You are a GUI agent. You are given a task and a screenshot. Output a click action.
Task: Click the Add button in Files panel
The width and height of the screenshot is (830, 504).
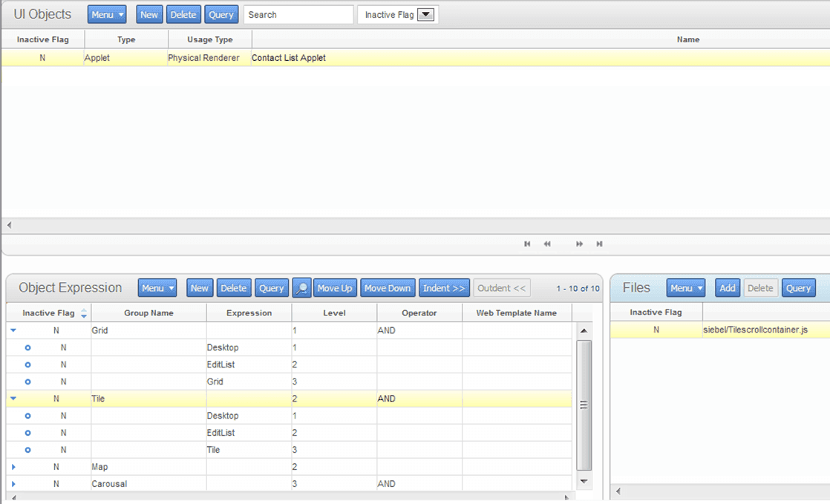pos(727,287)
